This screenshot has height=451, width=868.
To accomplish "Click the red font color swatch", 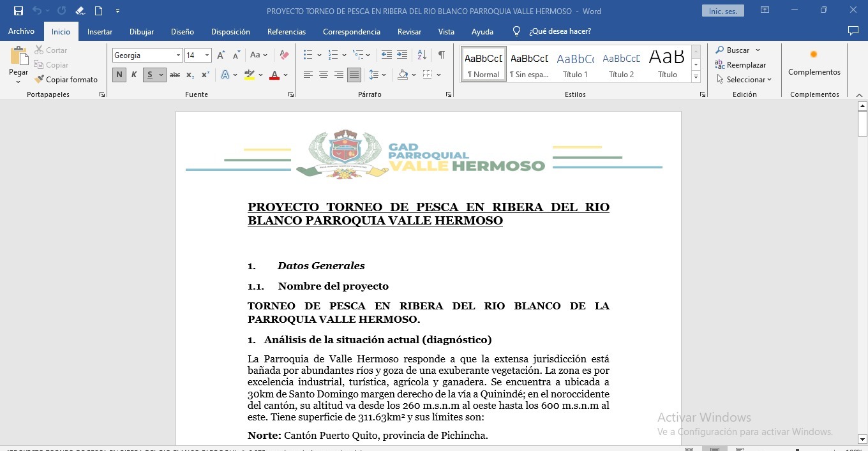I will coord(274,75).
